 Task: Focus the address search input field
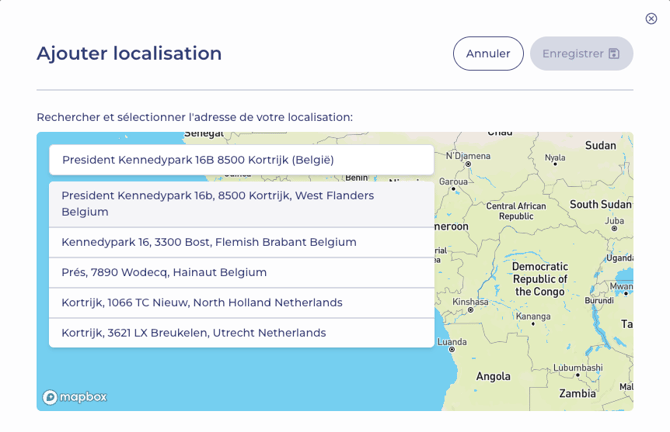pos(241,160)
